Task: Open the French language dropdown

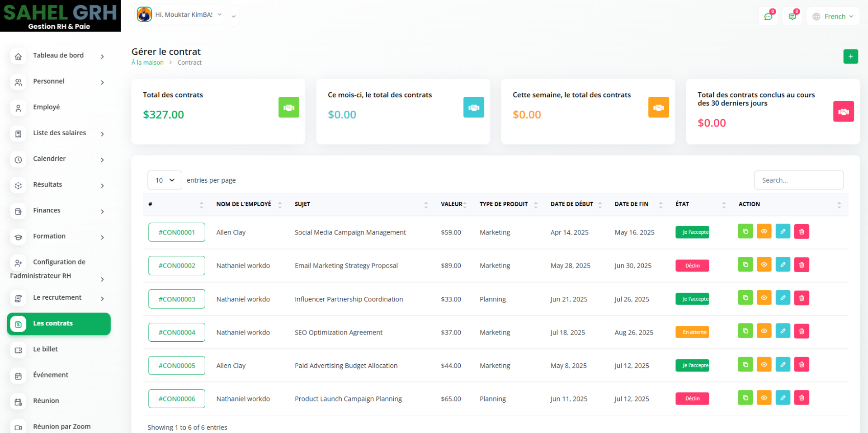Action: coord(833,17)
